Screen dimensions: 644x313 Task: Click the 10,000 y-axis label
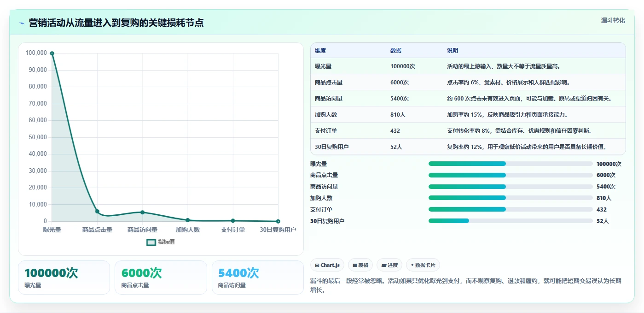(38, 205)
